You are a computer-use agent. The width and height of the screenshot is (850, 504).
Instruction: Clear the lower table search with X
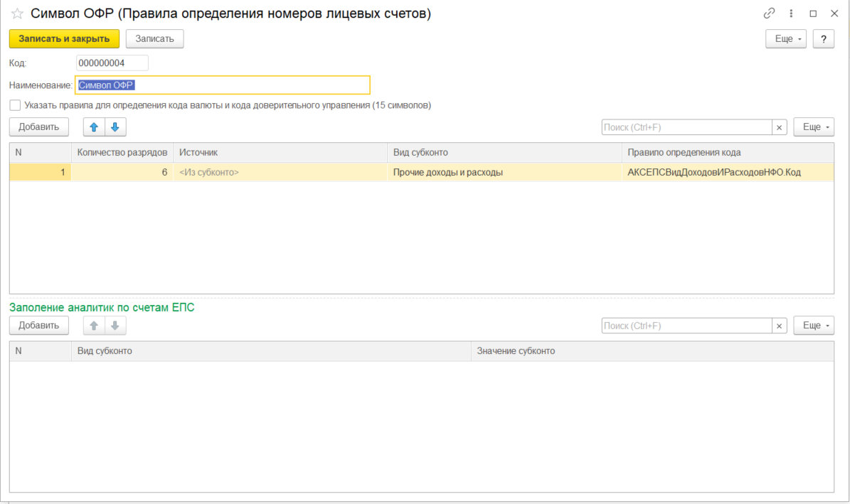coord(780,326)
